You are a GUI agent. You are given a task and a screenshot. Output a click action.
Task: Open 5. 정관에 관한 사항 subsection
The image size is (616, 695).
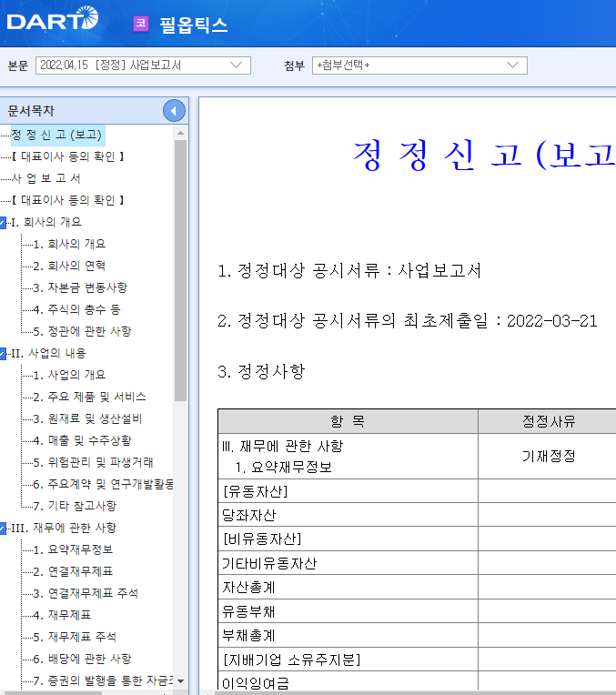[x=82, y=331]
